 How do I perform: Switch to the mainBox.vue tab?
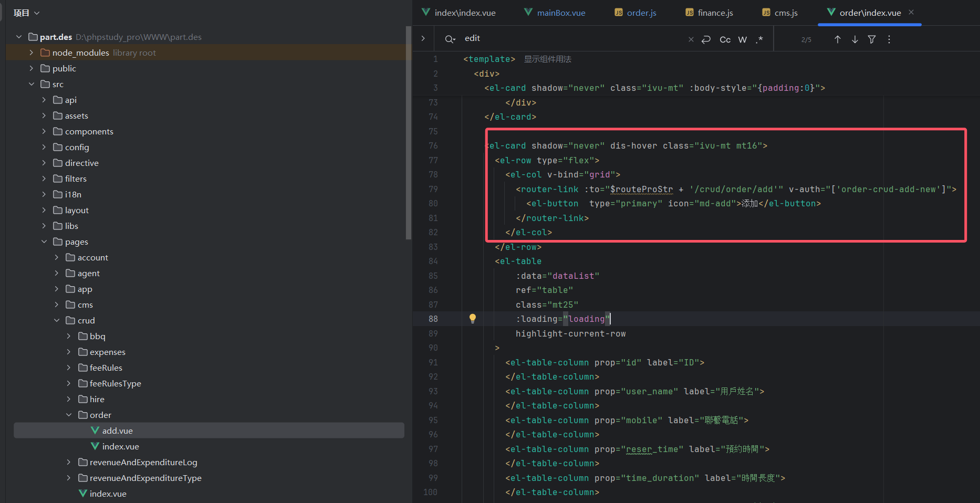[555, 13]
